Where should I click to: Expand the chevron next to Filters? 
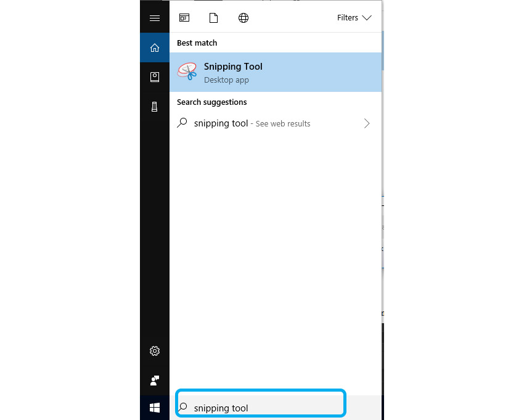(367, 18)
